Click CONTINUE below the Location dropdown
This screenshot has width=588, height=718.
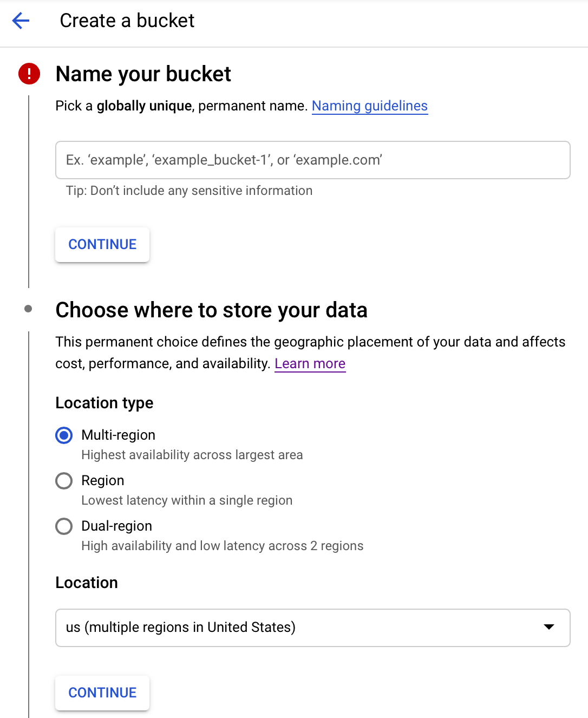coord(102,693)
